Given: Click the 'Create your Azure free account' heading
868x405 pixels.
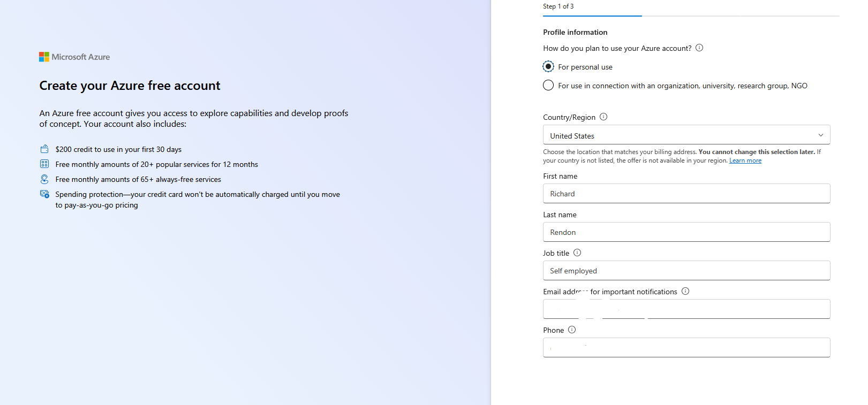Looking at the screenshot, I should [130, 86].
